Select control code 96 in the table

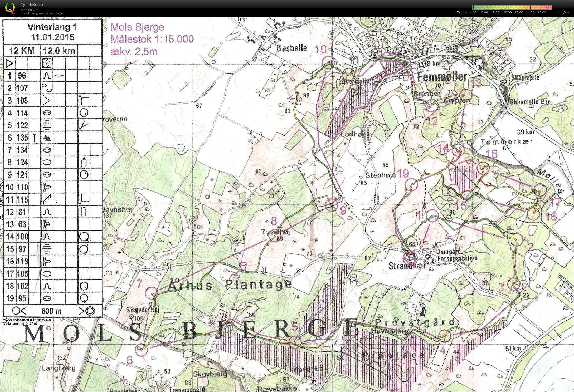[x=22, y=76]
